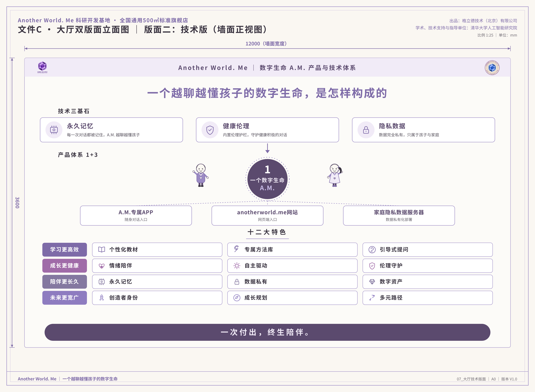Click the 12000（墙面宽度）dimension label
This screenshot has width=535, height=392.
pyautogui.click(x=266, y=44)
